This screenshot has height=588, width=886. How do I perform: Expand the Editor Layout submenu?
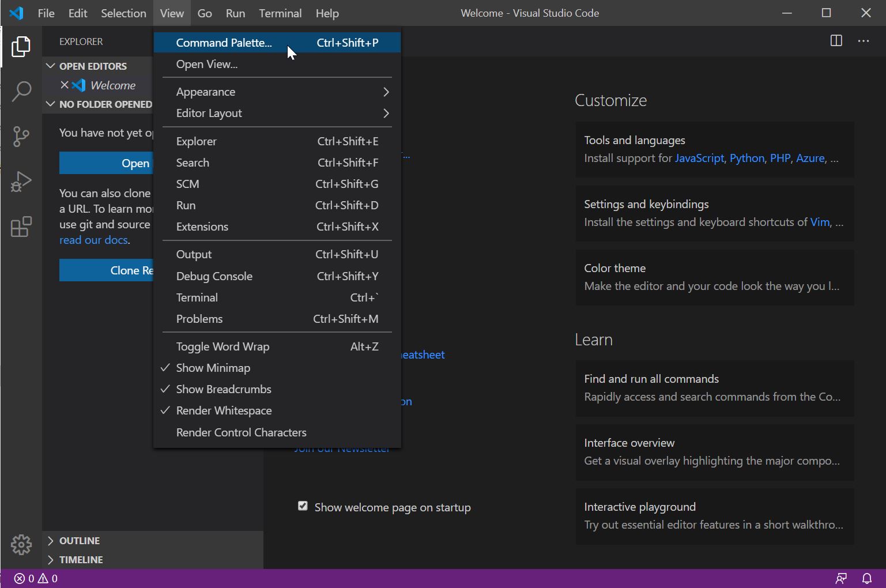277,113
